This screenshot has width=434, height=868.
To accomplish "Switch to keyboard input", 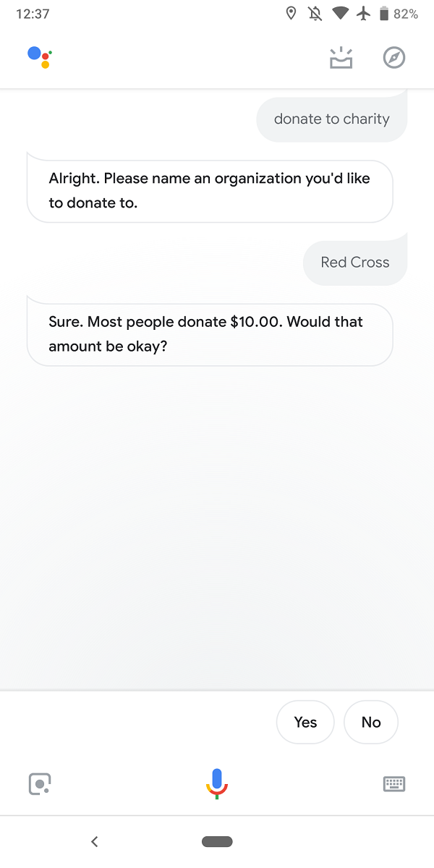I will 394,784.
